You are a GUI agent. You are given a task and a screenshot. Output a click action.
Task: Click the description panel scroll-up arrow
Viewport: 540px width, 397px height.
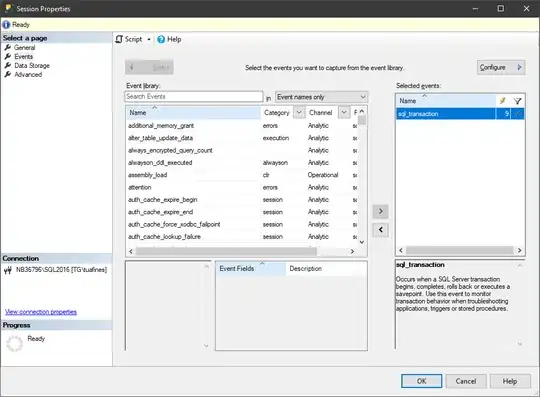pyautogui.click(x=520, y=265)
